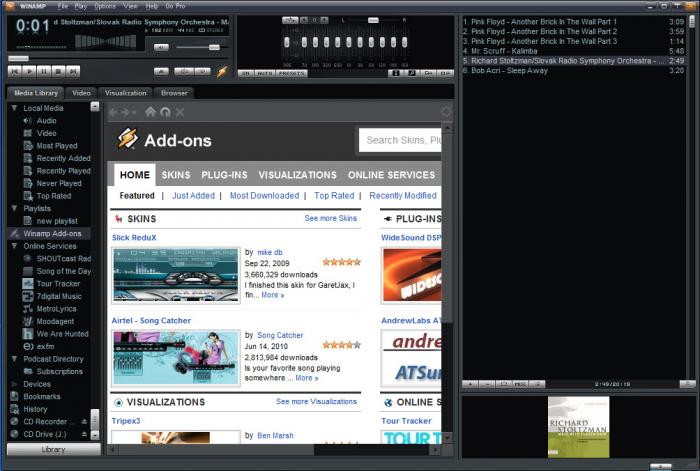Image resolution: width=700 pixels, height=471 pixels.
Task: Open 7digital Music service
Action: [57, 296]
